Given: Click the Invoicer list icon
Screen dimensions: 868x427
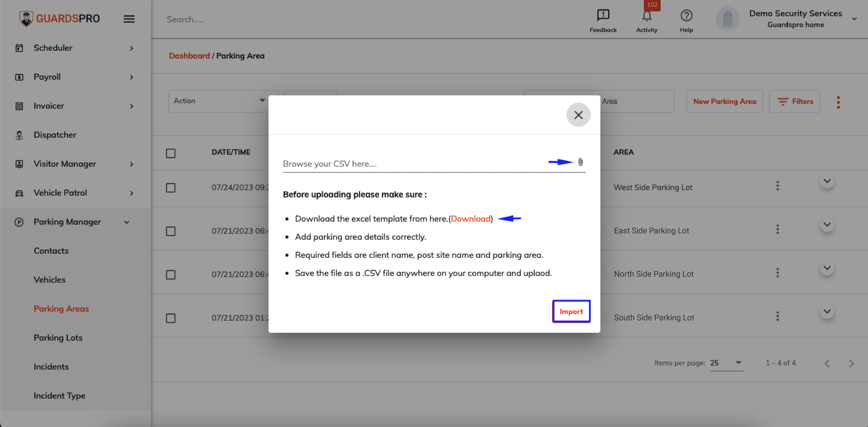Looking at the screenshot, I should [19, 106].
